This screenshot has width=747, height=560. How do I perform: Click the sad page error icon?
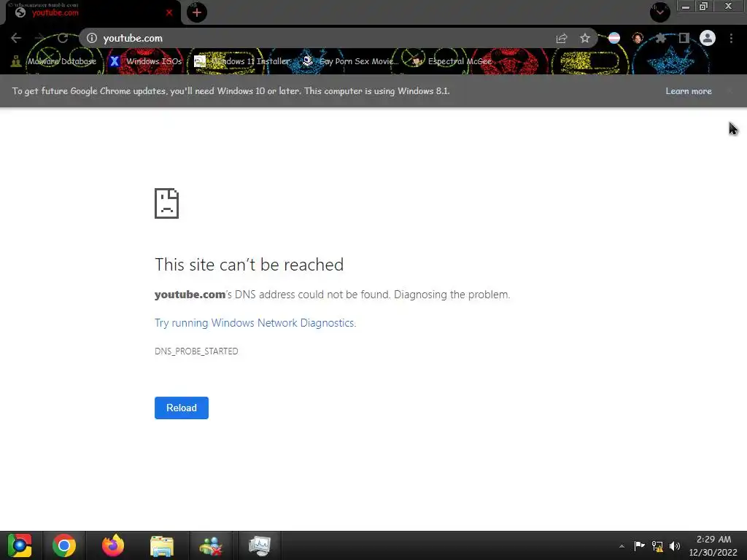167,203
